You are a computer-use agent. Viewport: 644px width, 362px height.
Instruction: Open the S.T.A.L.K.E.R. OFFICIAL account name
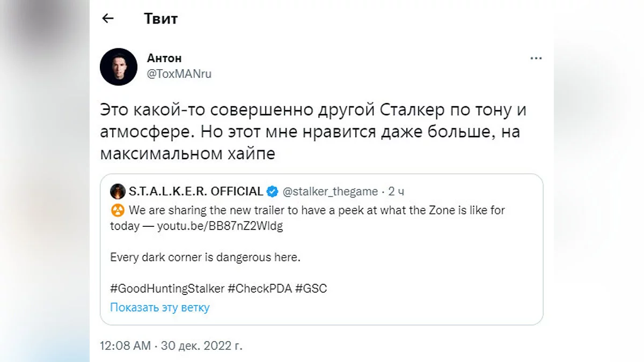pos(196,191)
